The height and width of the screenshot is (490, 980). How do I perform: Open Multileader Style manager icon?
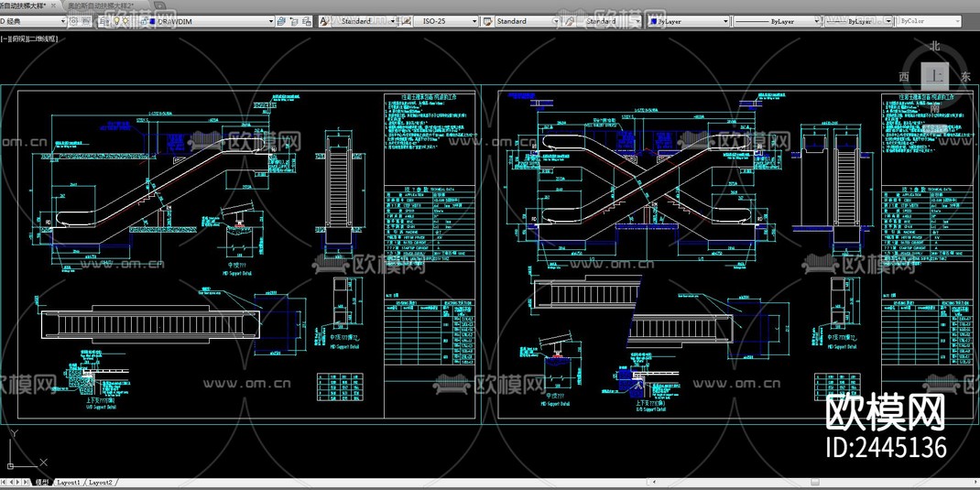(570, 21)
